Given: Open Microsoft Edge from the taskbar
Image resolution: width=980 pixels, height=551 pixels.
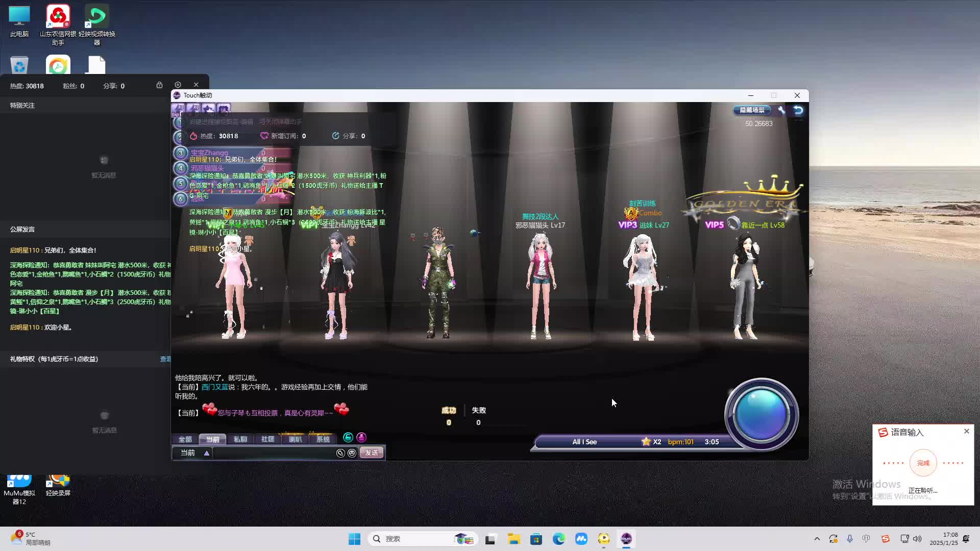Looking at the screenshot, I should click(558, 539).
